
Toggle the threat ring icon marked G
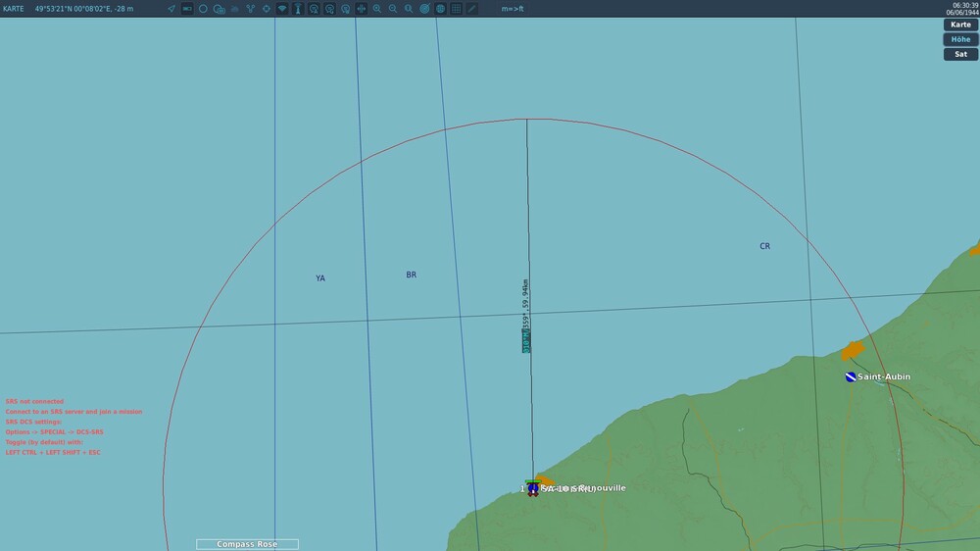[329, 9]
